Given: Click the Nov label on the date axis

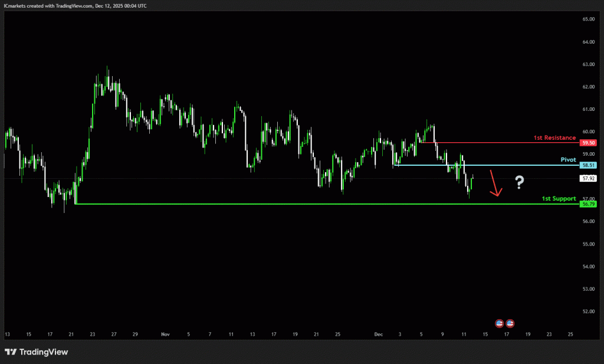Looking at the screenshot, I should [x=165, y=334].
